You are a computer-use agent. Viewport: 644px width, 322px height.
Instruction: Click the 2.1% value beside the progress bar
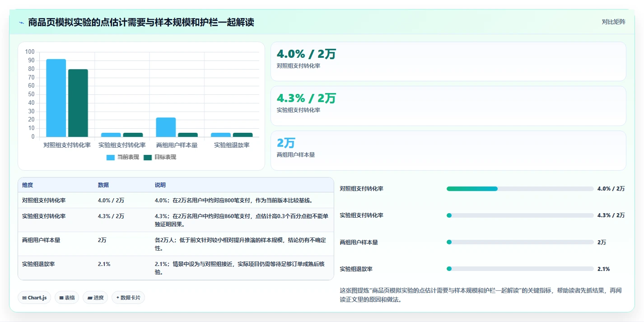(603, 269)
